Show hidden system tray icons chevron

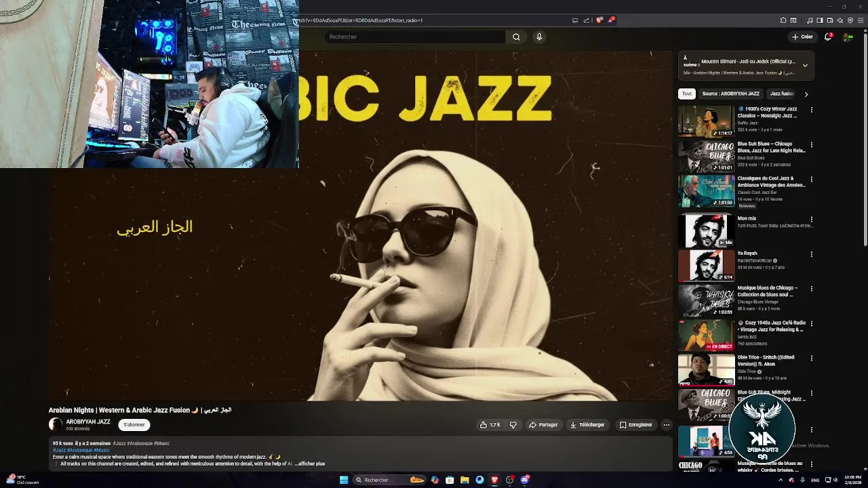point(781,480)
